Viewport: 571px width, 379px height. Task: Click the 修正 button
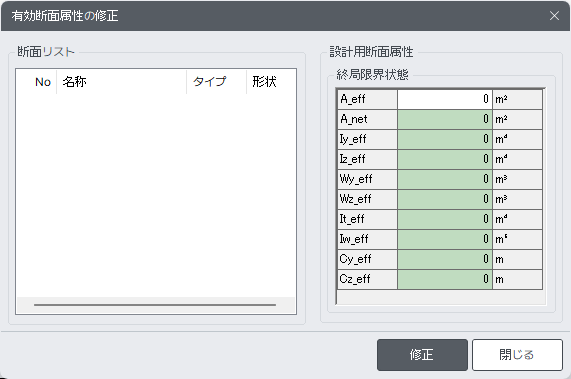point(422,355)
